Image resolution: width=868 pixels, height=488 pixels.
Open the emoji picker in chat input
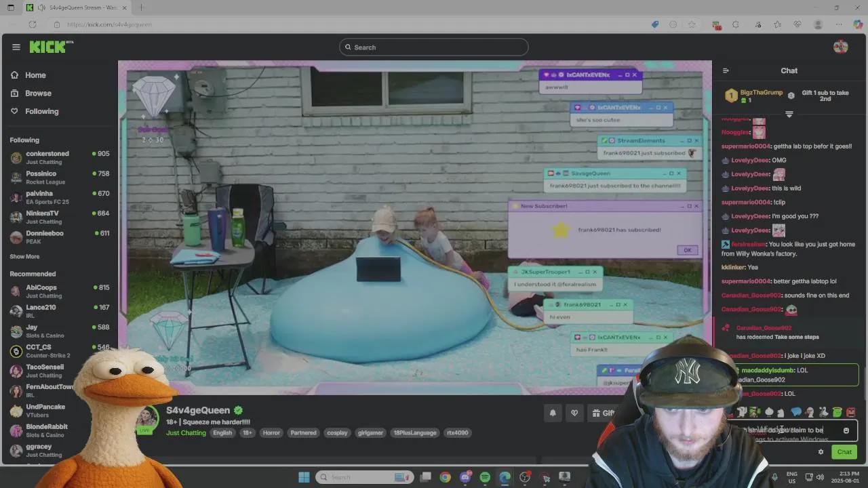[x=846, y=430]
